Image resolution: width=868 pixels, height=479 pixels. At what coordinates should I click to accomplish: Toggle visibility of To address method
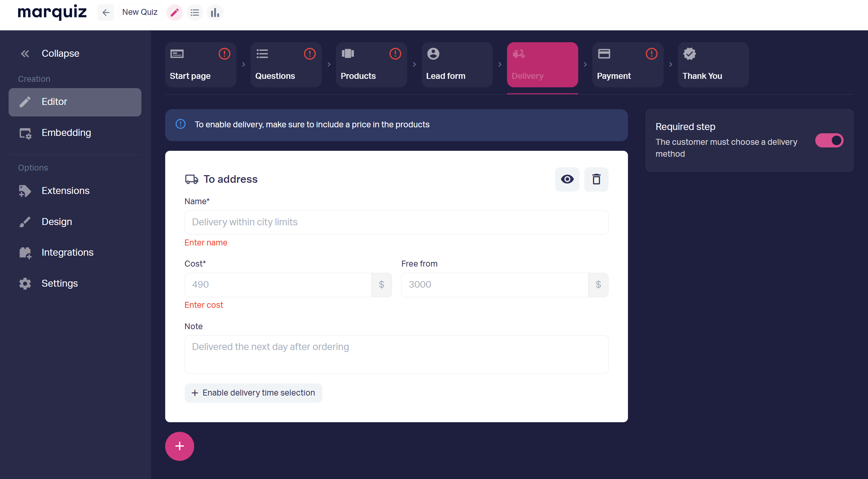tap(567, 179)
